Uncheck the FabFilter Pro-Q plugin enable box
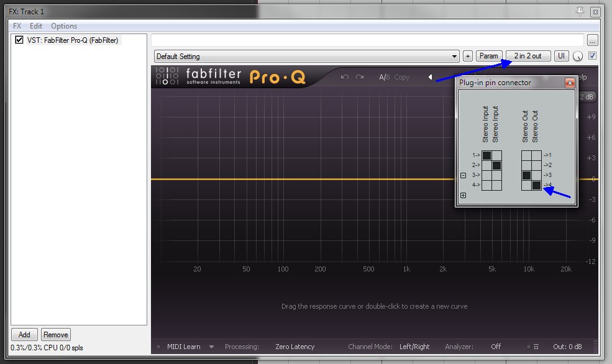612x364 pixels. (19, 40)
